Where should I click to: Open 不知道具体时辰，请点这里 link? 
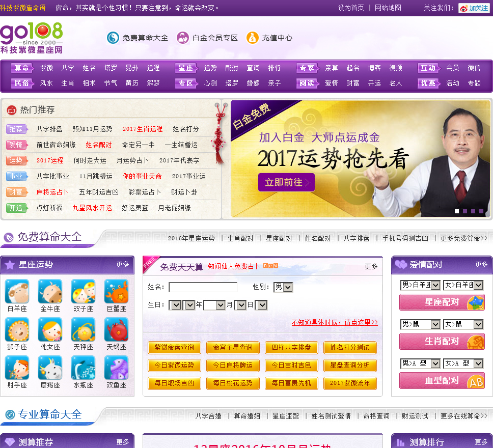tap(335, 323)
